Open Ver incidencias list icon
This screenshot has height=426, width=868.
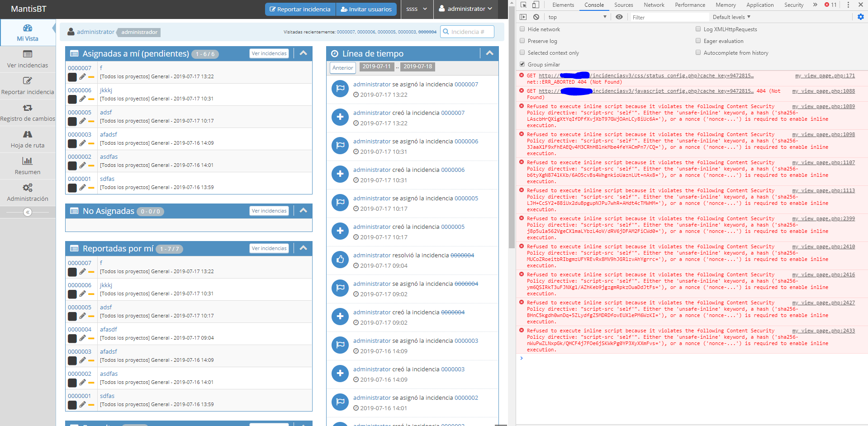pos(28,54)
